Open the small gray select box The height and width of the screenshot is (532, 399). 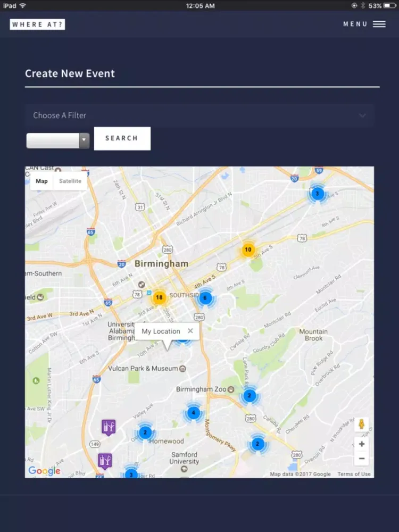pos(57,140)
